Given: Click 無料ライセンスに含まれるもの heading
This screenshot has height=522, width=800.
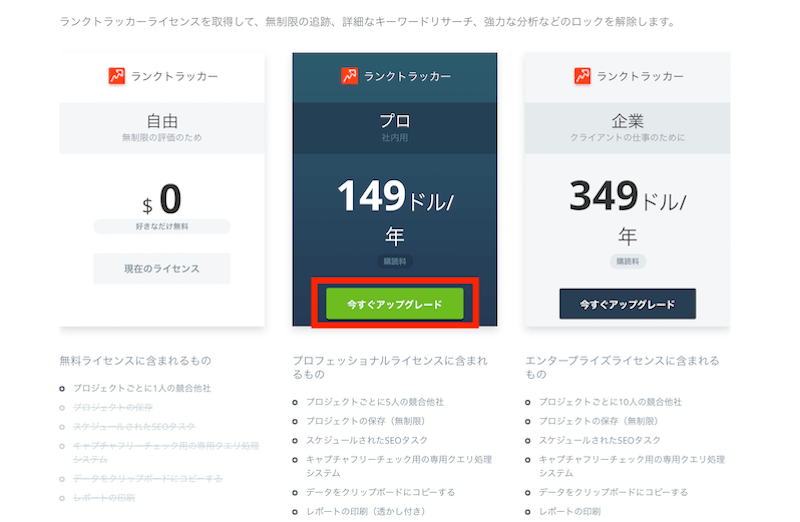Looking at the screenshot, I should point(135,361).
